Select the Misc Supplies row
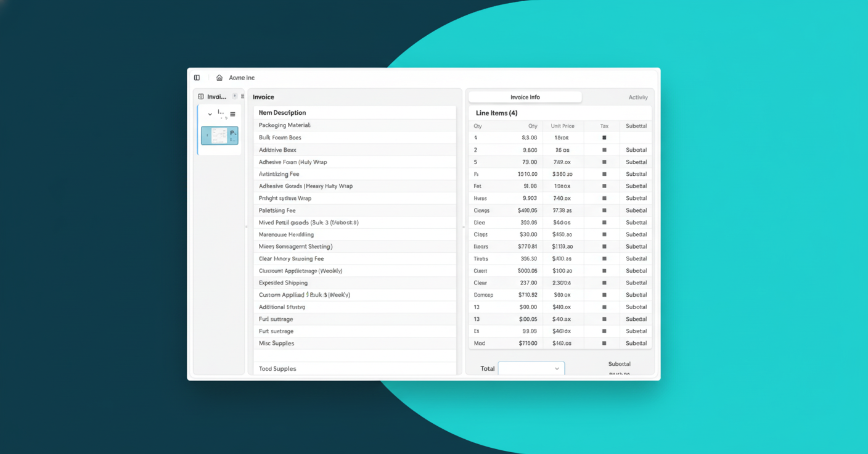This screenshot has height=454, width=868. (354, 343)
